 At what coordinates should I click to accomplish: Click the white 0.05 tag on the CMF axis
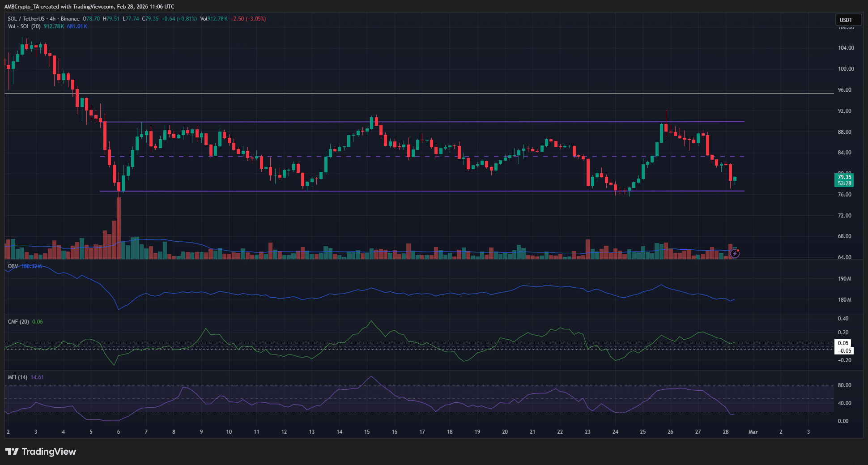[843, 343]
